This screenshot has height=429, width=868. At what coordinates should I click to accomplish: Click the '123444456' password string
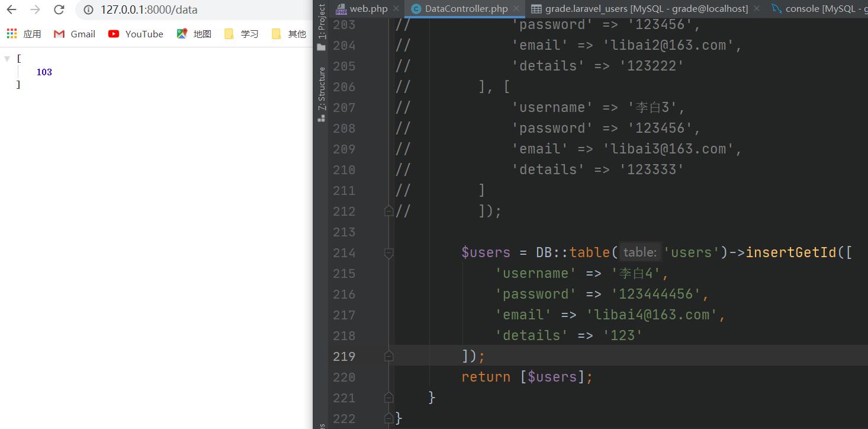pyautogui.click(x=655, y=294)
